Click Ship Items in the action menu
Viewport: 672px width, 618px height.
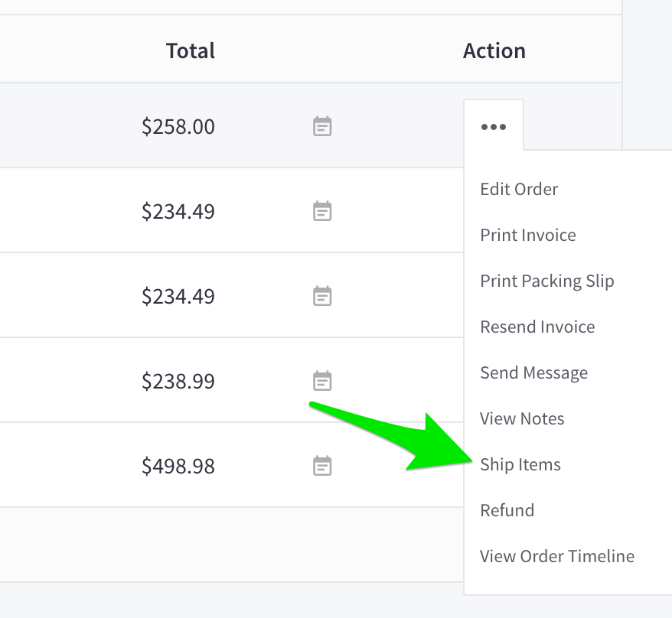[x=520, y=464]
